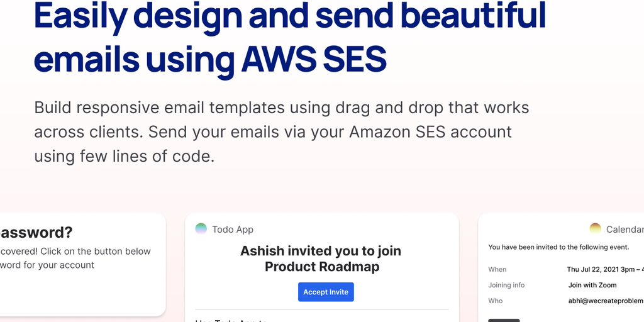Click the Join with Zoom link
The image size is (644, 322).
pos(592,285)
